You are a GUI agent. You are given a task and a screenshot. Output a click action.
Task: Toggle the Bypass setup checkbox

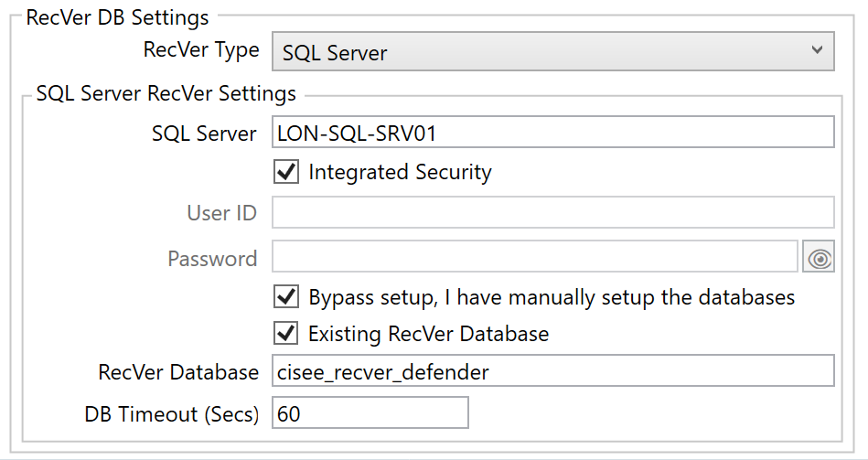(x=286, y=297)
